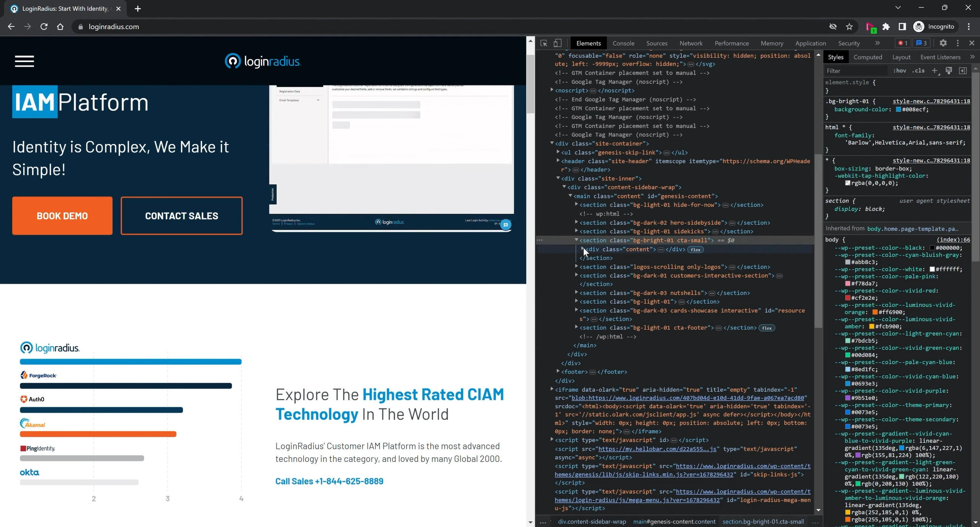Click the address bar showing loginradius.com
980x527 pixels.
pos(448,26)
